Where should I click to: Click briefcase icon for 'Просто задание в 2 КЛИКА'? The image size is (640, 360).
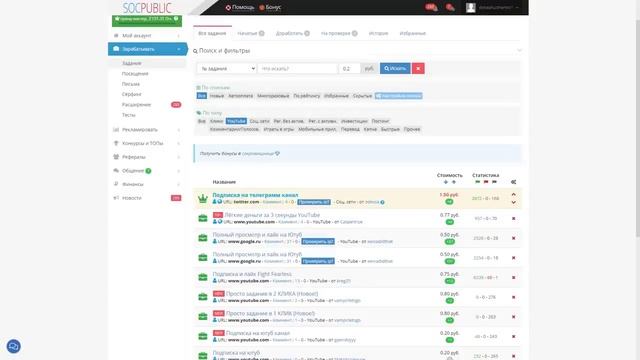coord(203,297)
